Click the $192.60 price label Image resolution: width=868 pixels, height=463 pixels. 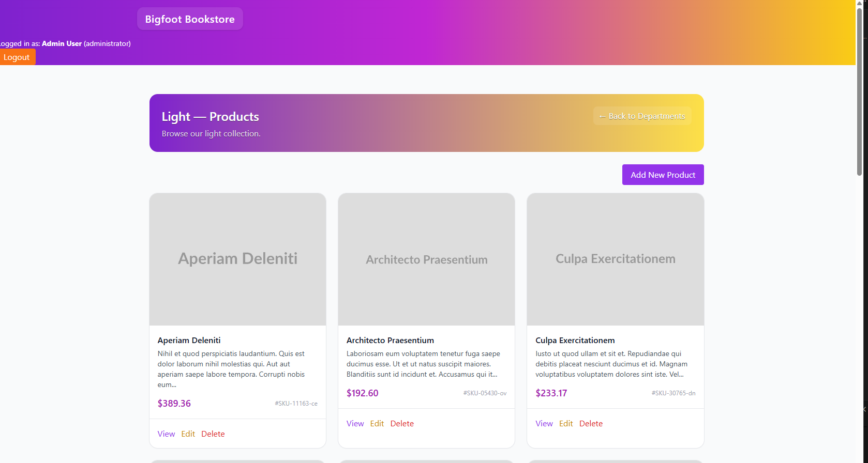point(362,393)
